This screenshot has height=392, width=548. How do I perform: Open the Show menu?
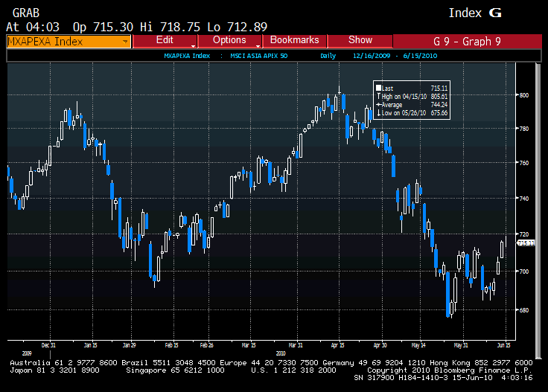click(x=360, y=41)
